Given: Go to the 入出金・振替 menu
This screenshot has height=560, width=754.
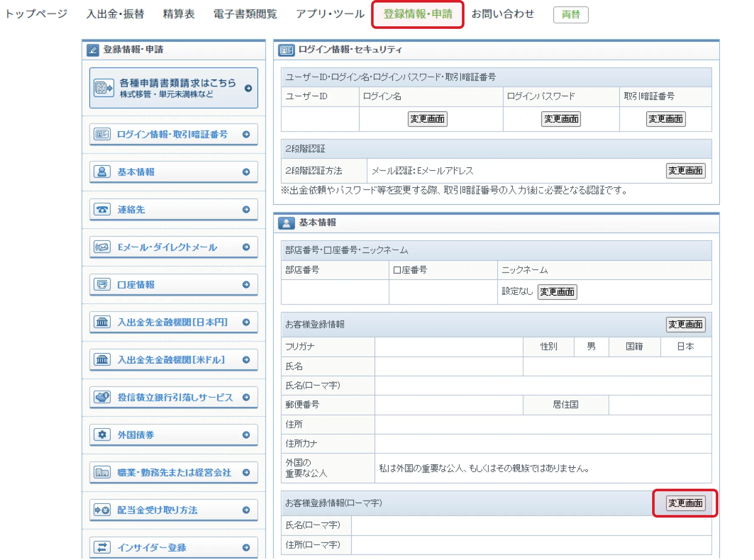Looking at the screenshot, I should tap(115, 14).
